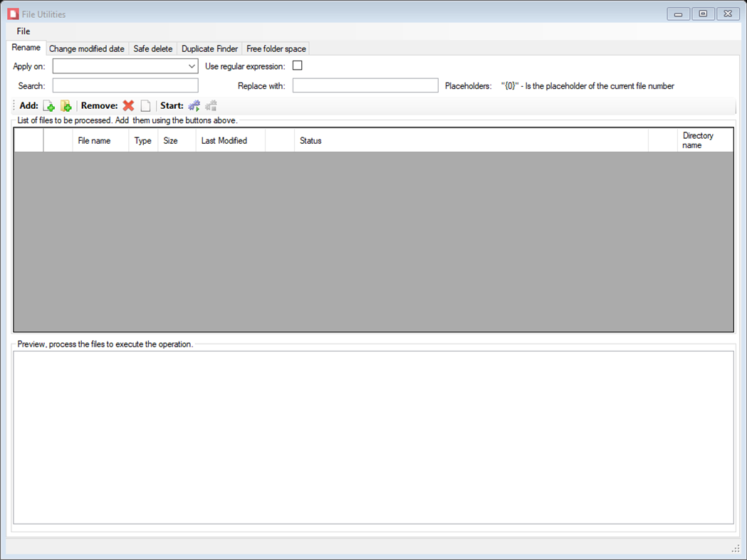Open the Safe delete tab
The width and height of the screenshot is (747, 560).
(x=152, y=48)
